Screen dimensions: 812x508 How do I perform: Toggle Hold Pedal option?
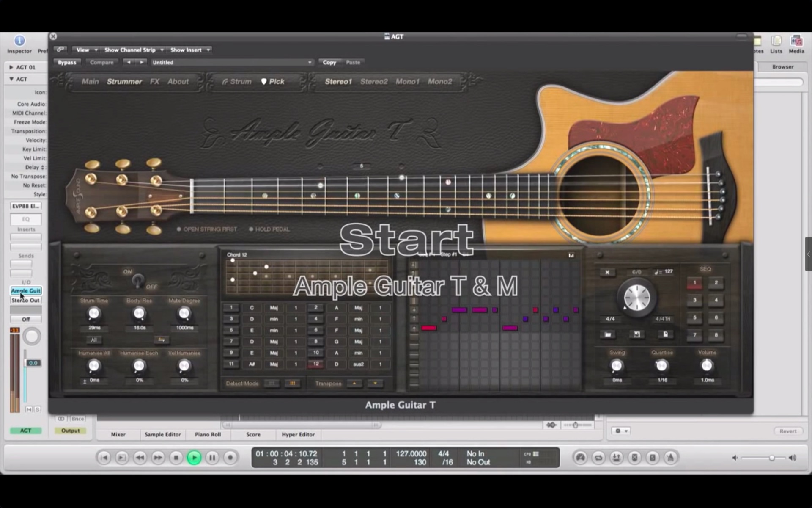point(269,229)
